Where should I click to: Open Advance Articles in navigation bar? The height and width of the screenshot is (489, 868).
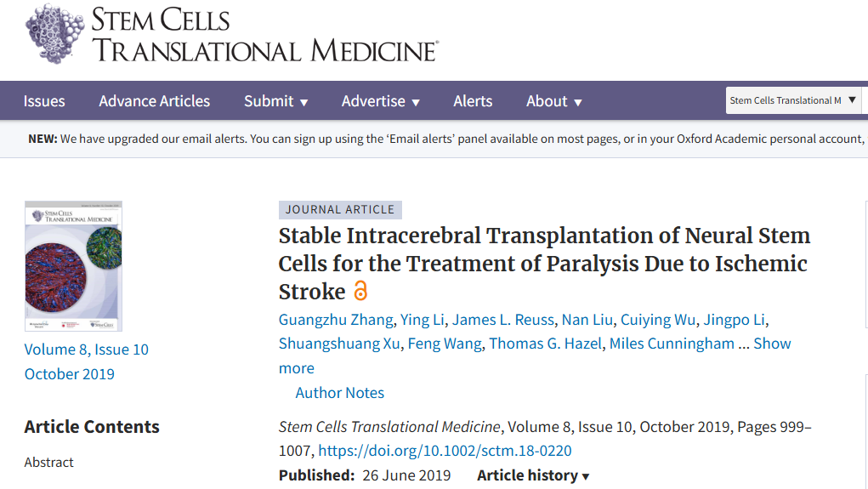(x=154, y=101)
